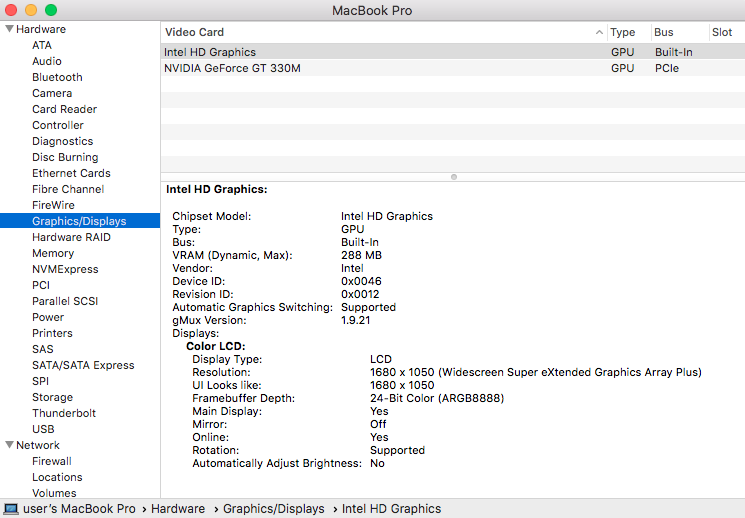Screen dimensions: 745x518
Task: Select SPI in the sidebar
Action: click(x=40, y=381)
